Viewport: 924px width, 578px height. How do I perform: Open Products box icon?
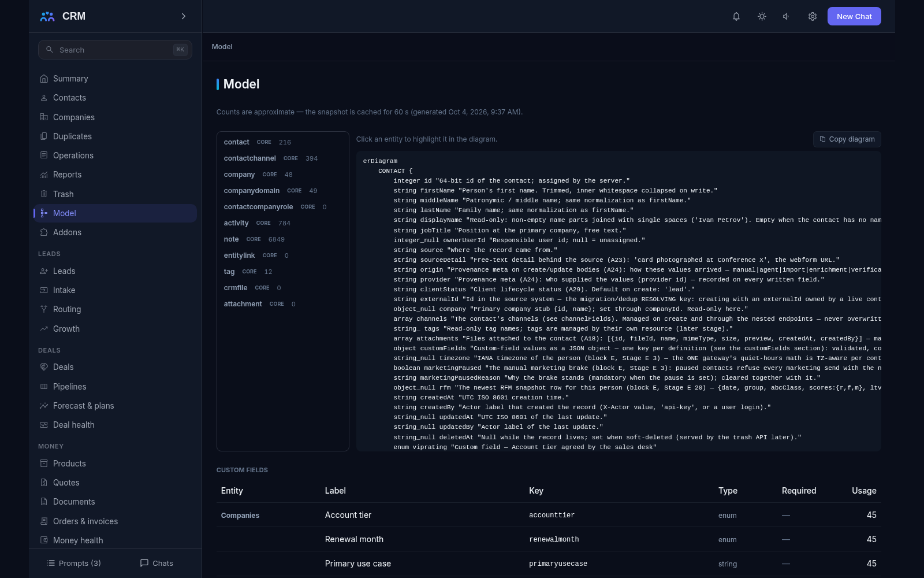pos(44,464)
